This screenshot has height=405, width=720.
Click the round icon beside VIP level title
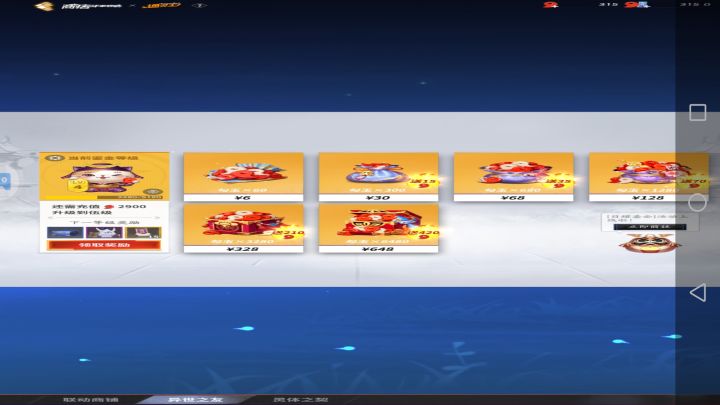point(55,158)
